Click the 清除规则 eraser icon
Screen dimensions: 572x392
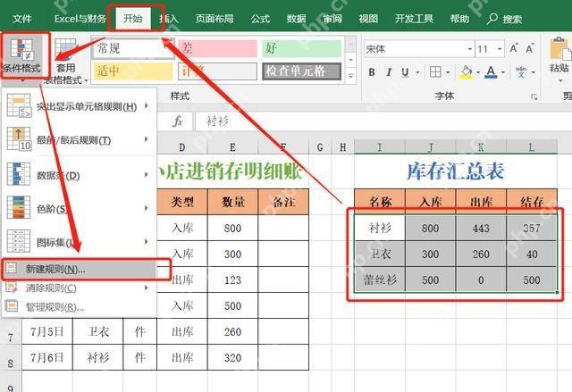tap(12, 288)
